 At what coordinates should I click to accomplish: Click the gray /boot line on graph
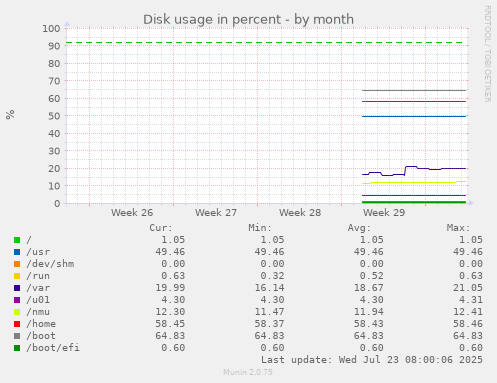[414, 90]
